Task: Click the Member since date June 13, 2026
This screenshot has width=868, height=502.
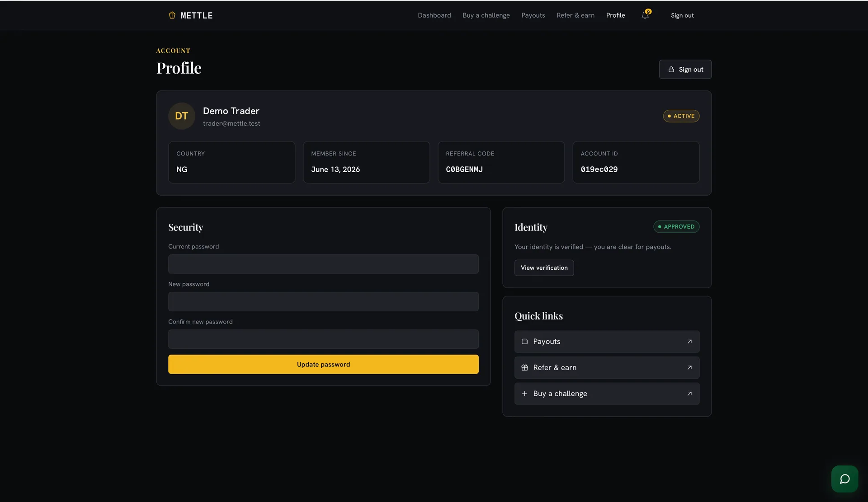Action: click(x=335, y=169)
